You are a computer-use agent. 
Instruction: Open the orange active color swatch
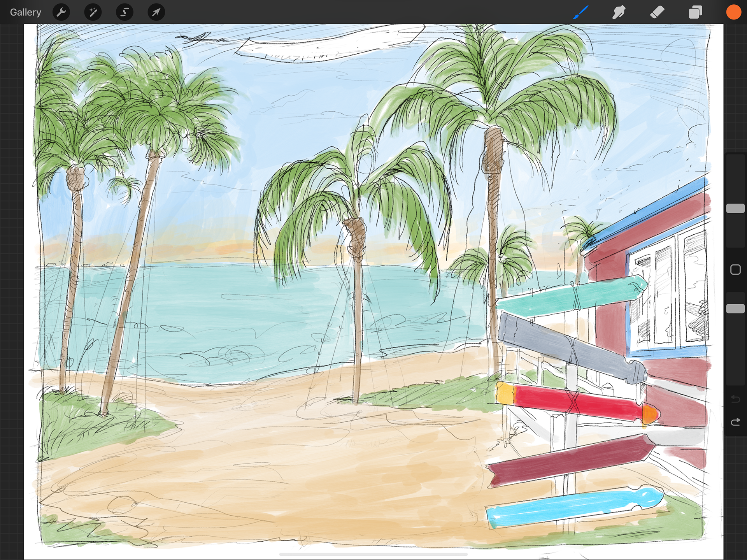pos(733,12)
